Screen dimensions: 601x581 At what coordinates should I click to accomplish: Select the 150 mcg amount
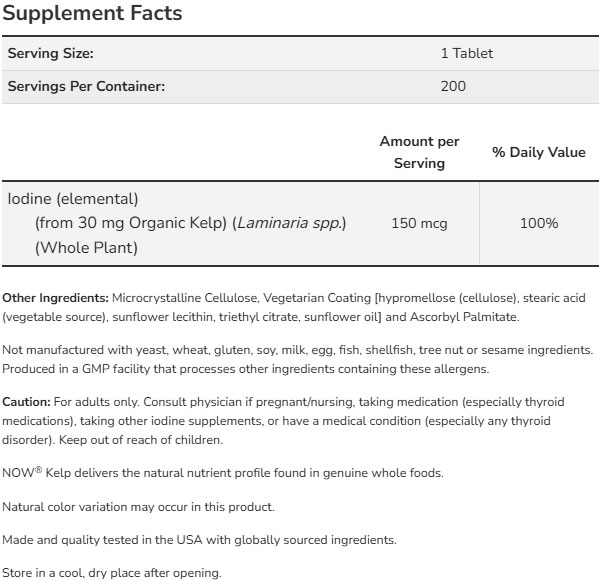click(419, 223)
